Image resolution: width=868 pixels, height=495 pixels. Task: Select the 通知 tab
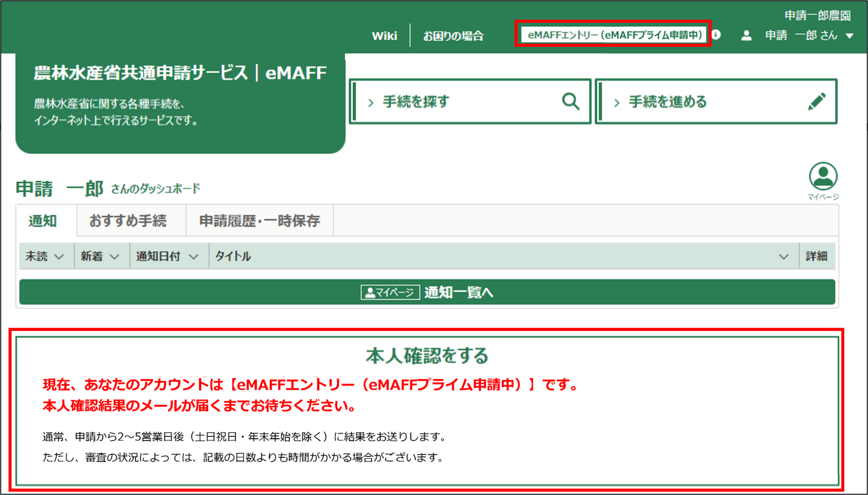point(43,221)
